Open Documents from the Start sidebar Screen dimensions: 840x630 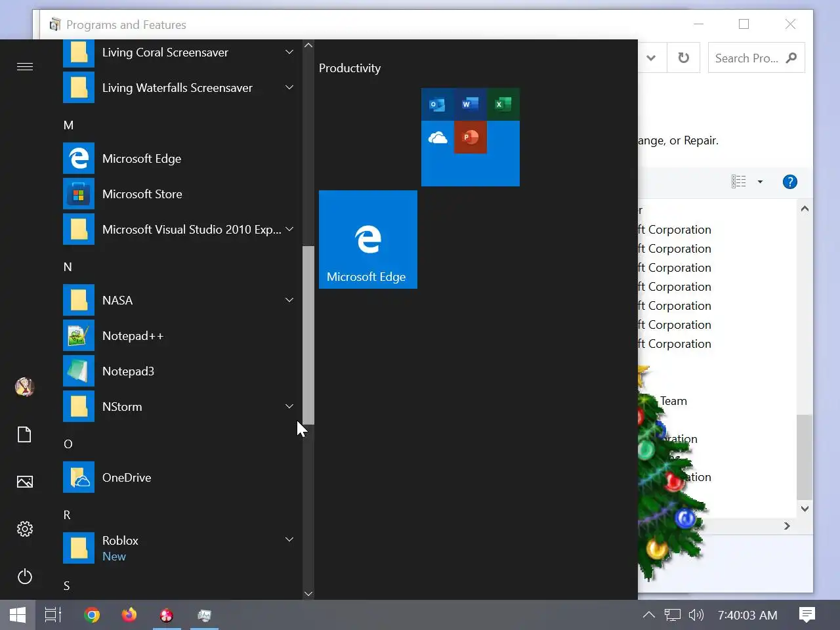tap(25, 434)
